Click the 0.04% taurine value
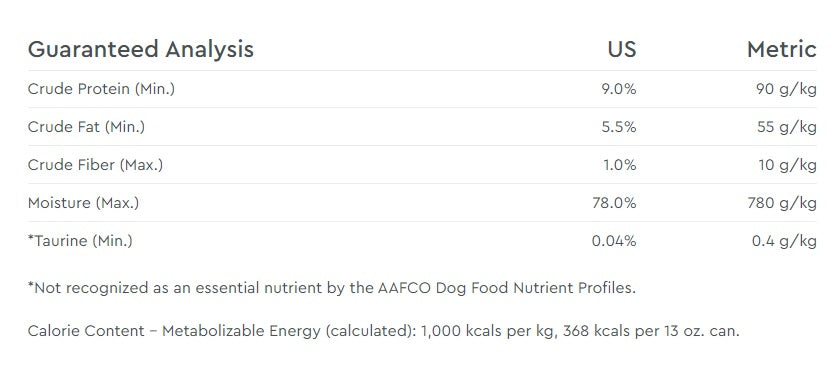 point(614,241)
